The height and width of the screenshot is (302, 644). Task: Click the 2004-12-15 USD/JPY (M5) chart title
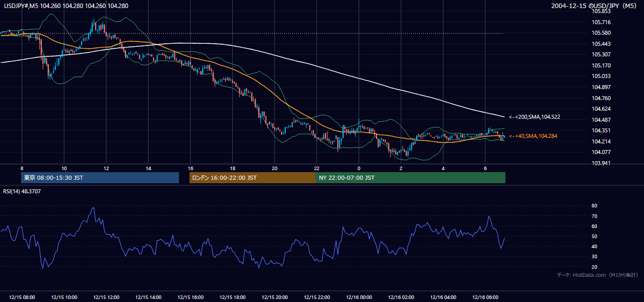[x=595, y=6]
